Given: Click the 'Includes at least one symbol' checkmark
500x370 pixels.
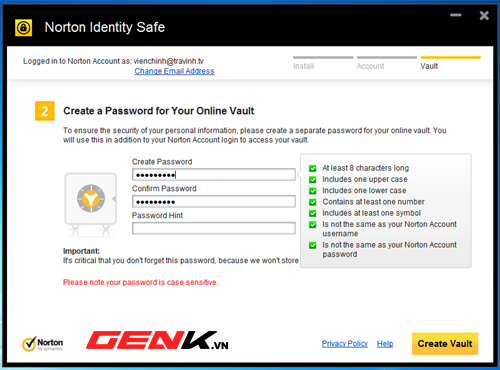Looking at the screenshot, I should click(313, 213).
